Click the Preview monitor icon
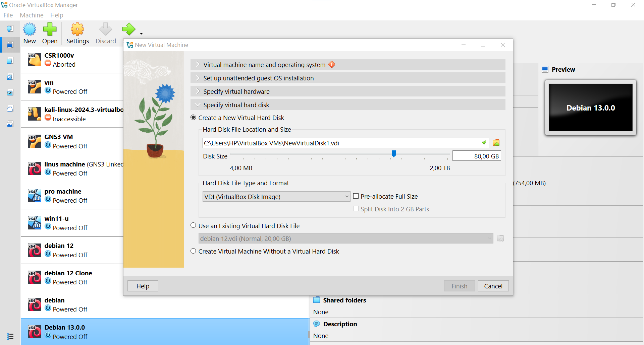 tap(545, 69)
